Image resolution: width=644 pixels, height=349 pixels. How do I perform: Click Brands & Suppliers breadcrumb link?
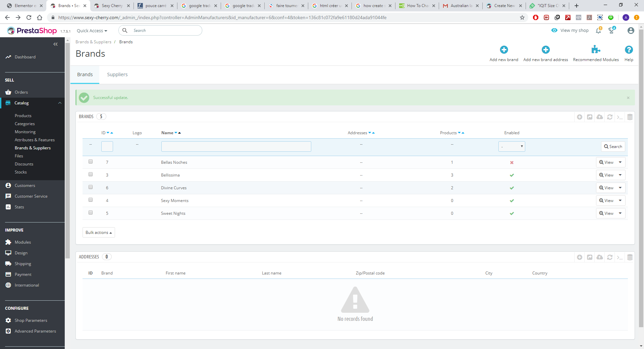[93, 42]
